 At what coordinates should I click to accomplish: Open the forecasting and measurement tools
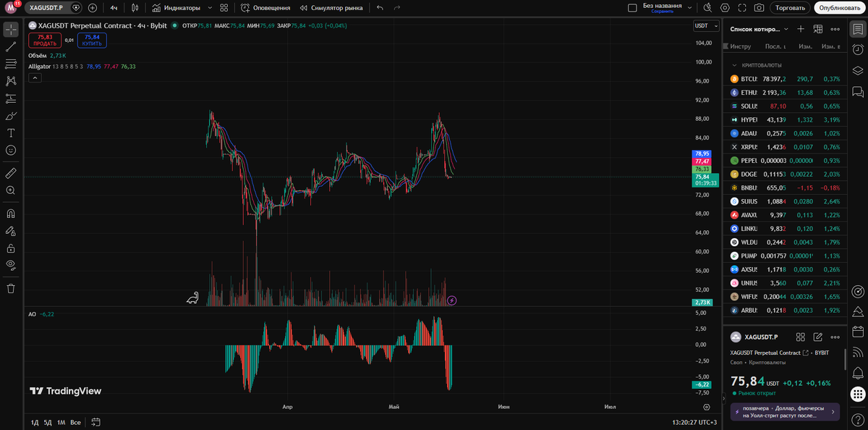click(x=11, y=98)
